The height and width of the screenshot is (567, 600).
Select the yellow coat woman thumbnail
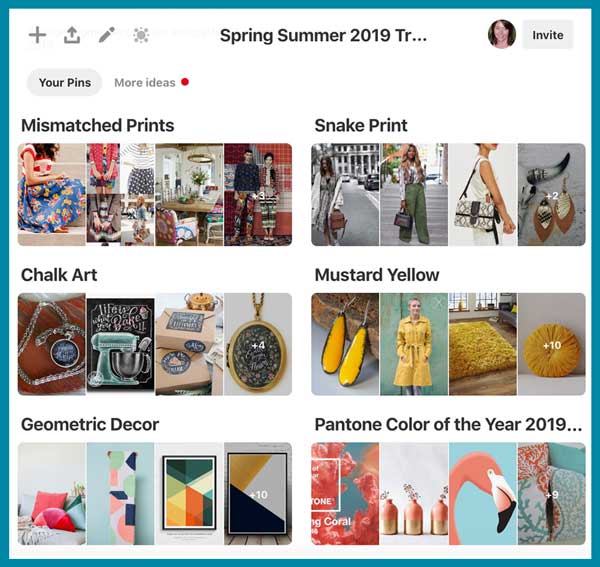pos(414,344)
